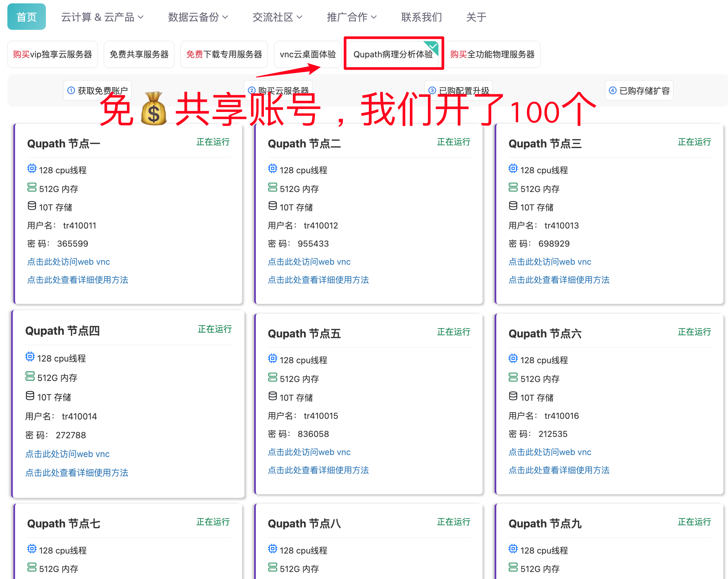This screenshot has width=728, height=579.
Task: Click CPU chip icon in Qupath 节点五
Action: tap(272, 359)
